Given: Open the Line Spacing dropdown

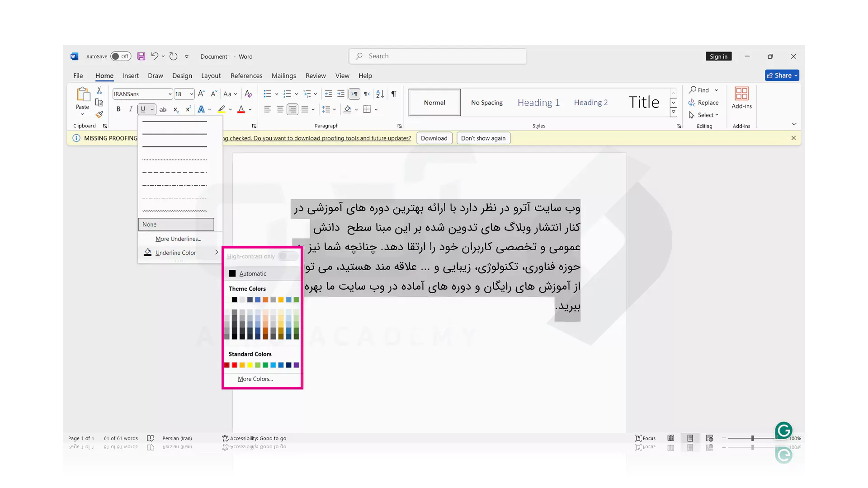Looking at the screenshot, I should tap(329, 109).
